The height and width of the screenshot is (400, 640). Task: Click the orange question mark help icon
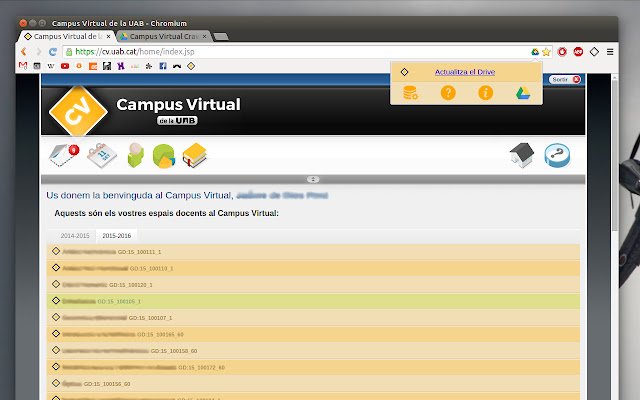(x=448, y=93)
